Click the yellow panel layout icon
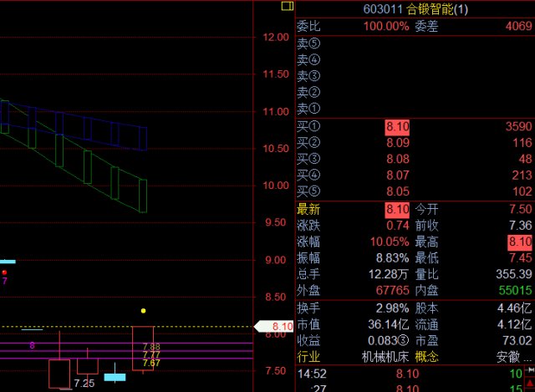This screenshot has height=392, width=535. coord(288,7)
